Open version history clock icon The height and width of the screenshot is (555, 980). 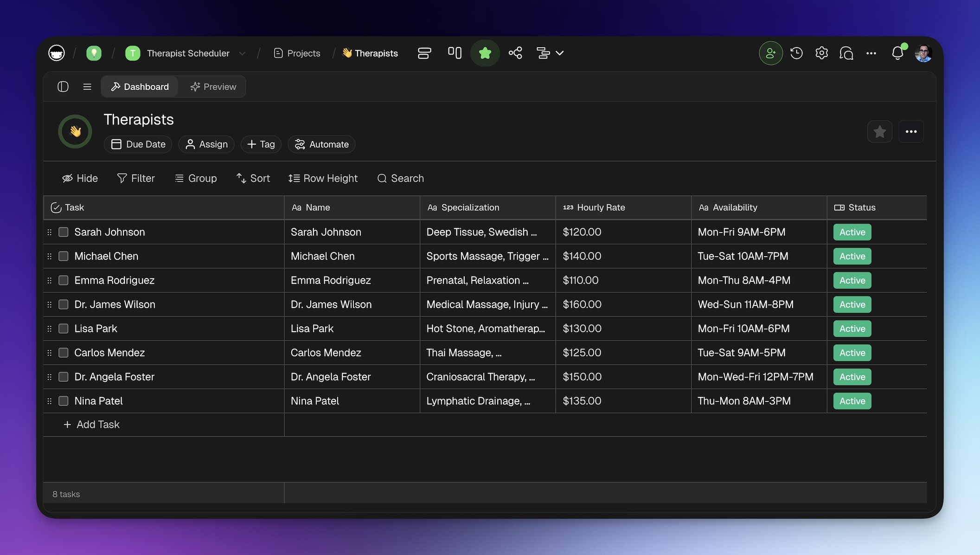[796, 53]
